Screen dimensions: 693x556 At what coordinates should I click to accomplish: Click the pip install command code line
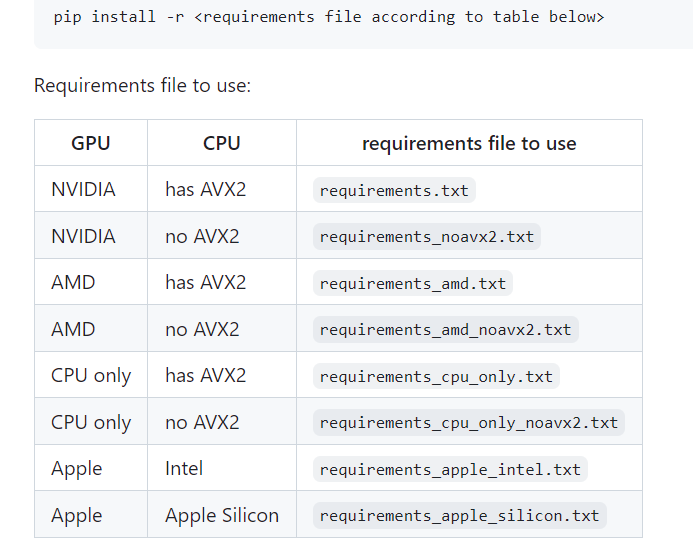coord(329,17)
